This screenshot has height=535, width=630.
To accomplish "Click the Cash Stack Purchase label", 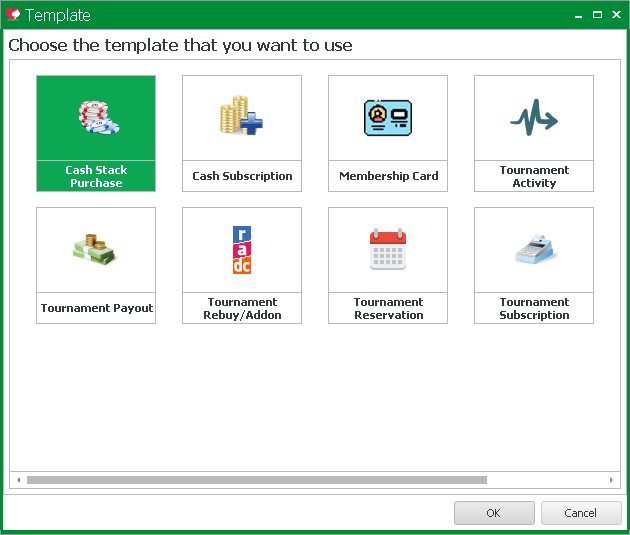I will tap(96, 176).
